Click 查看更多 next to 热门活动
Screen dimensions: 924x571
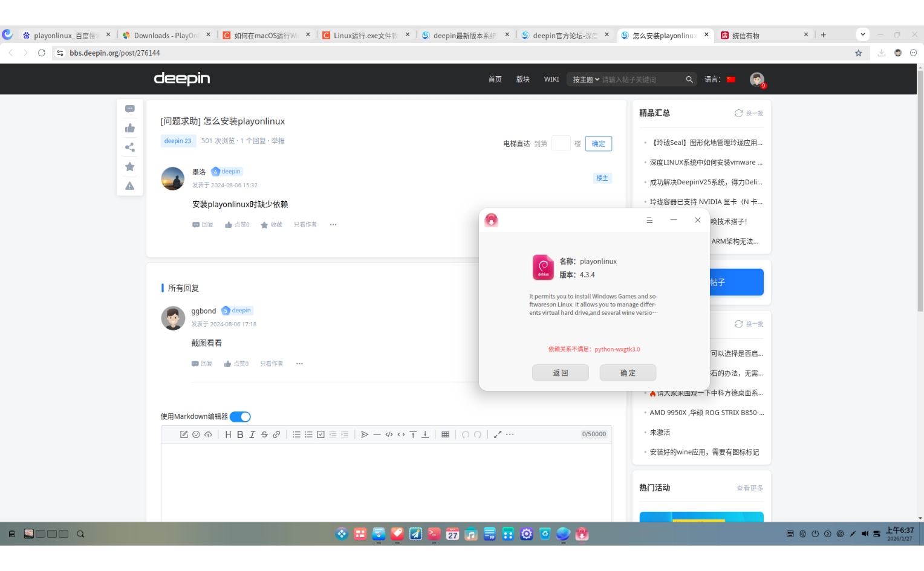750,488
